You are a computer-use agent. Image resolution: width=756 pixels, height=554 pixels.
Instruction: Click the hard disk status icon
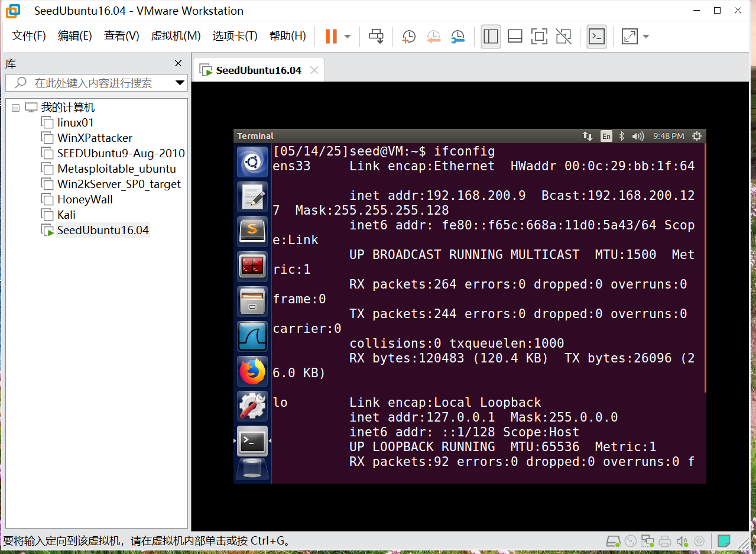tap(614, 541)
